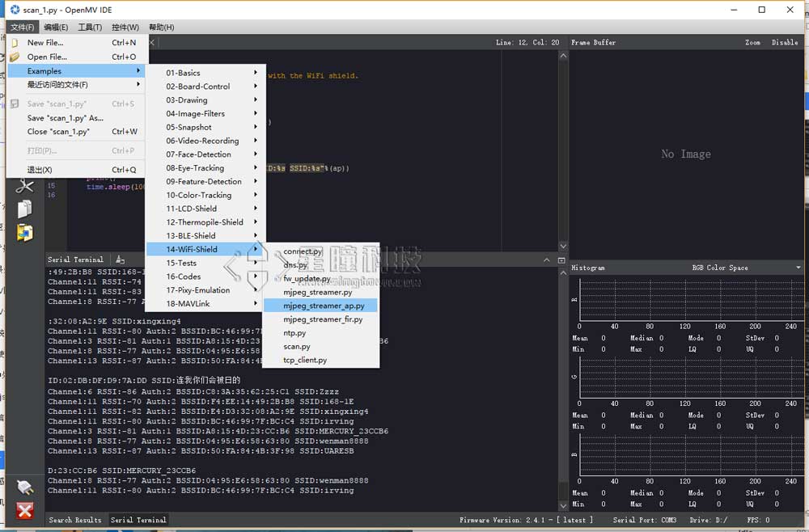Expand the Examples submenu

pyautogui.click(x=76, y=70)
